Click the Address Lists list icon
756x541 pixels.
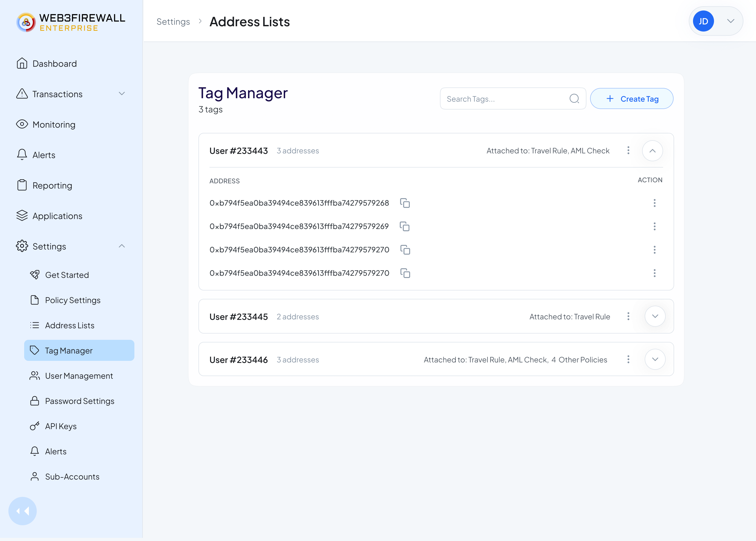click(x=35, y=325)
